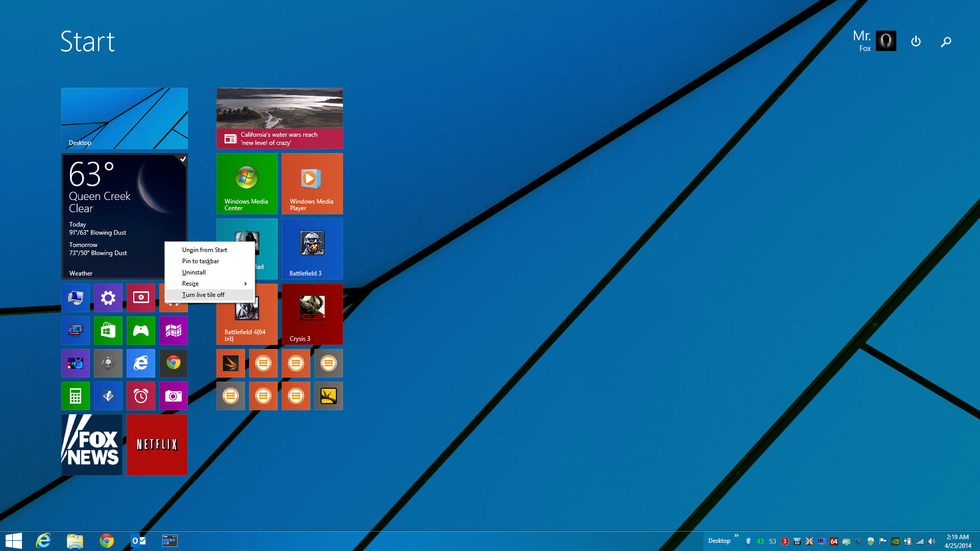Viewport: 980px width, 551px height.
Task: Open the Netflix tile
Action: tap(157, 445)
